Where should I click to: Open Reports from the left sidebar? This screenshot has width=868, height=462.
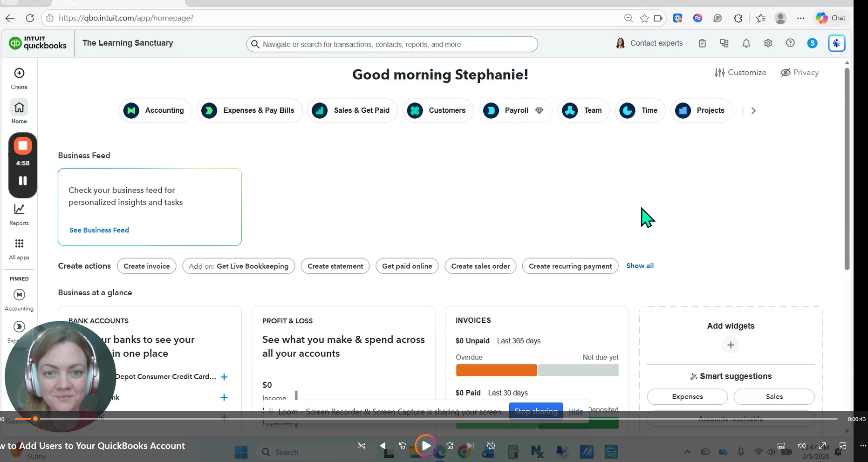(19, 215)
